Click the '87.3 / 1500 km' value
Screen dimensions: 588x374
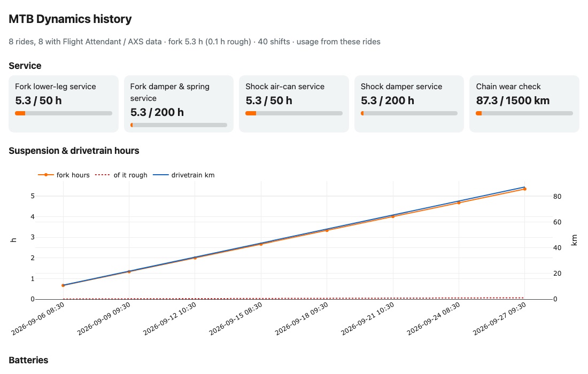click(513, 100)
